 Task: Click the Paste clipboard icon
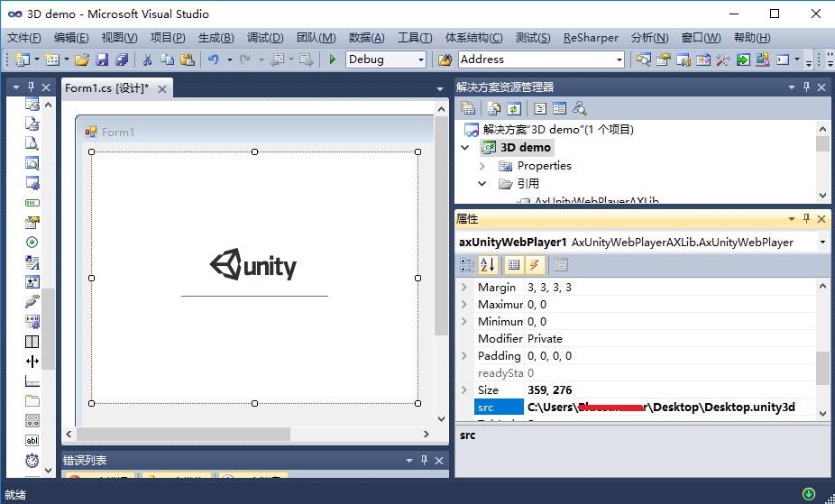tap(188, 60)
